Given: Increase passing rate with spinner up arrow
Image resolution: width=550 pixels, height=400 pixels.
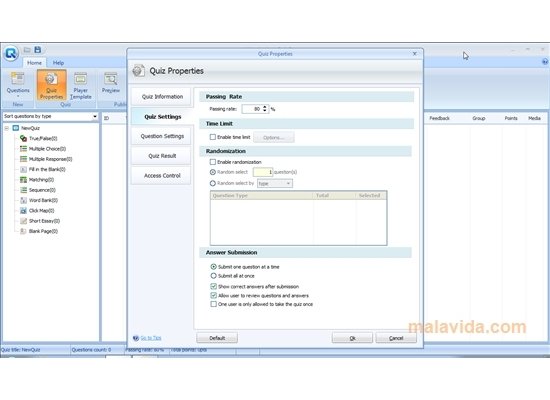Looking at the screenshot, I should (x=265, y=107).
